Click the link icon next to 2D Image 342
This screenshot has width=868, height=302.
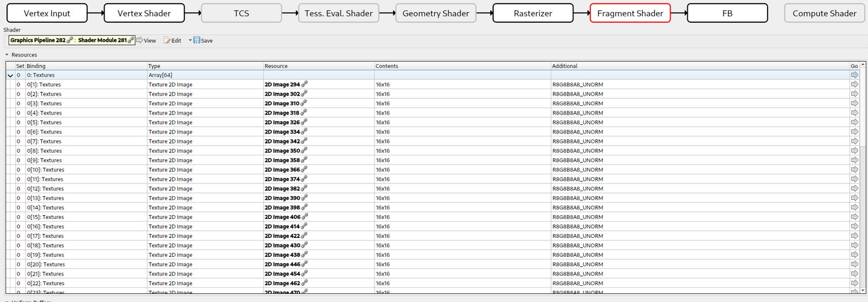coord(304,141)
